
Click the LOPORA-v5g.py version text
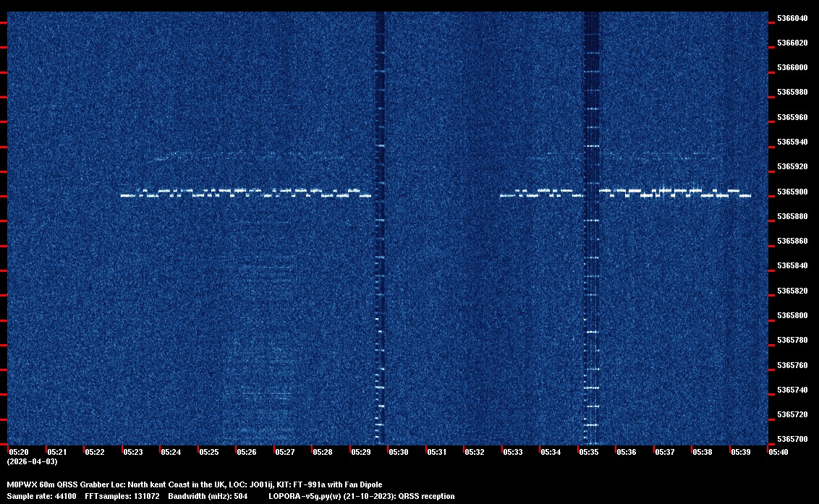pos(362,497)
